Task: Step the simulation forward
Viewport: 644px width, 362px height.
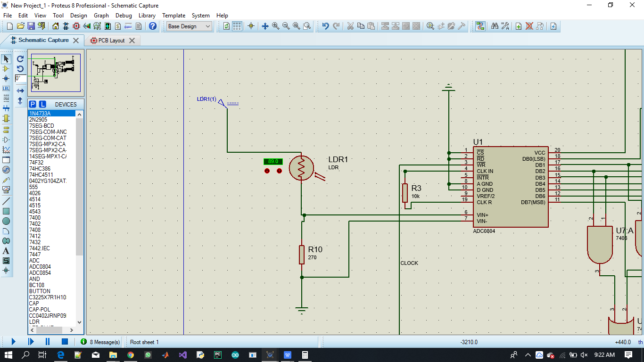Action: (x=31, y=342)
